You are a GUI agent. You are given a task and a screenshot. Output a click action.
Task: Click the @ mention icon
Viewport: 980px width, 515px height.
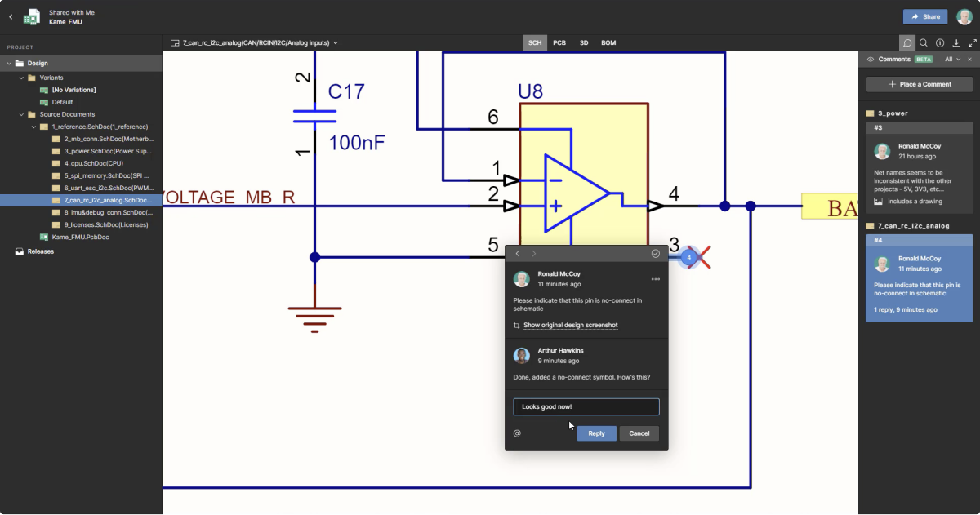click(517, 433)
